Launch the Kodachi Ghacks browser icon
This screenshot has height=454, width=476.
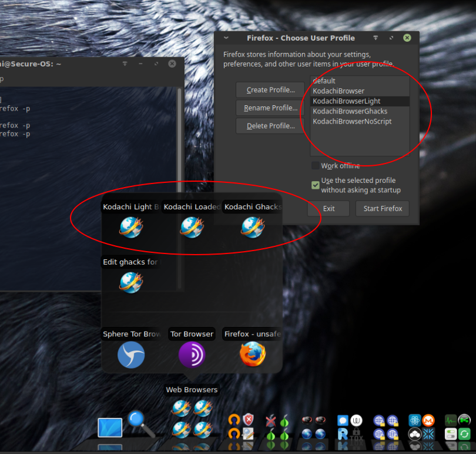pos(252,226)
